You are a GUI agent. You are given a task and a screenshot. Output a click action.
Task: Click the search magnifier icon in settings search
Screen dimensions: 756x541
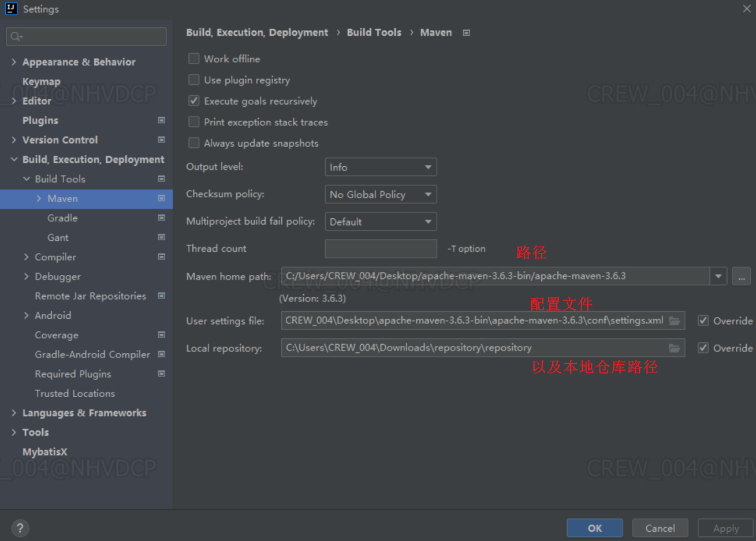pos(16,36)
